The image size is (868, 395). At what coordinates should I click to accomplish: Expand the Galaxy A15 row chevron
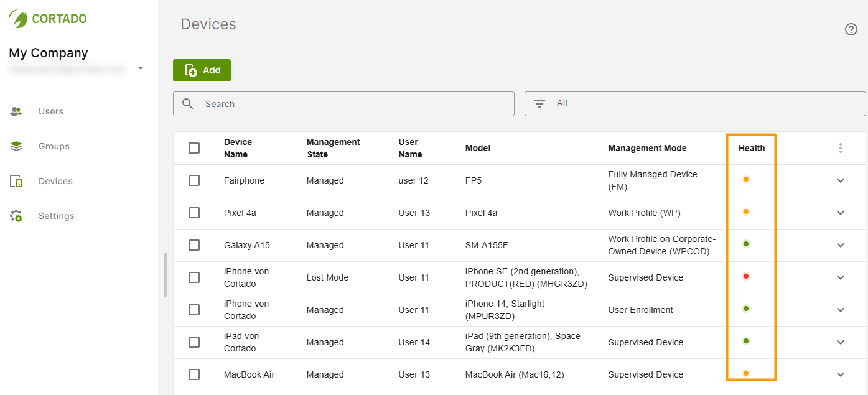click(841, 245)
